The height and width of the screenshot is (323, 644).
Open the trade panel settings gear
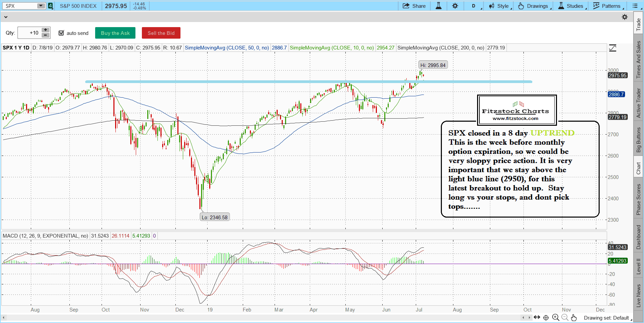pos(625,17)
